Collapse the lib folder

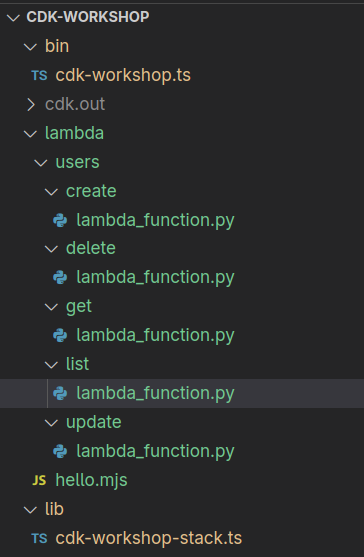pyautogui.click(x=30, y=510)
